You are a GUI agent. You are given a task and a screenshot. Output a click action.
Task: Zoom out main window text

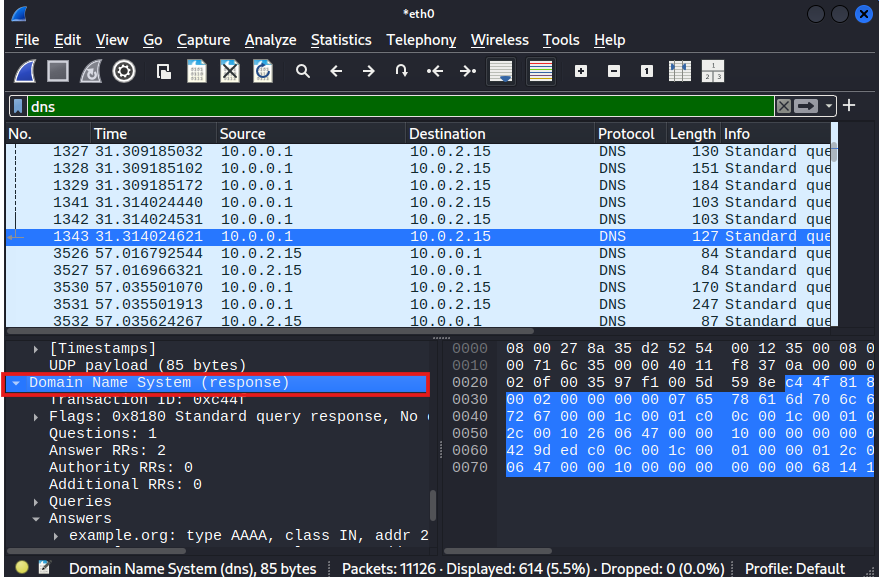614,71
